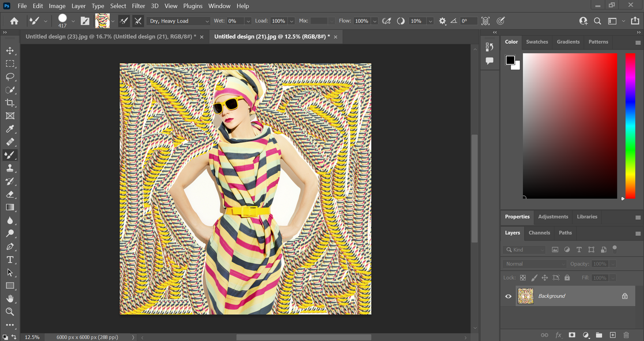Image resolution: width=644 pixels, height=341 pixels.
Task: Activate the Horizontal Type tool
Action: 10,260
